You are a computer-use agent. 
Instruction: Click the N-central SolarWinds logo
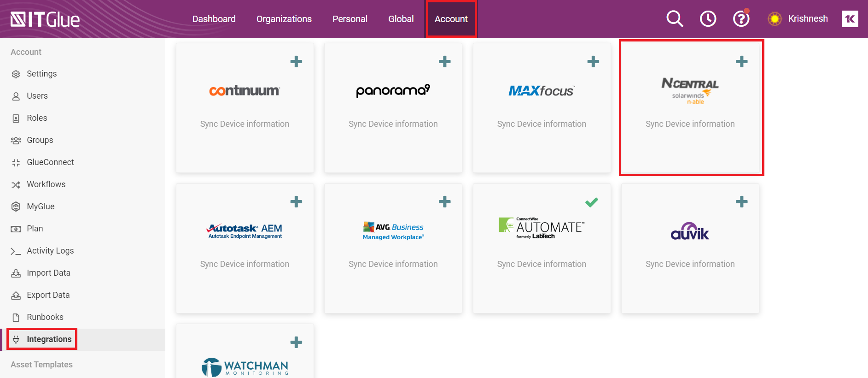coord(690,91)
